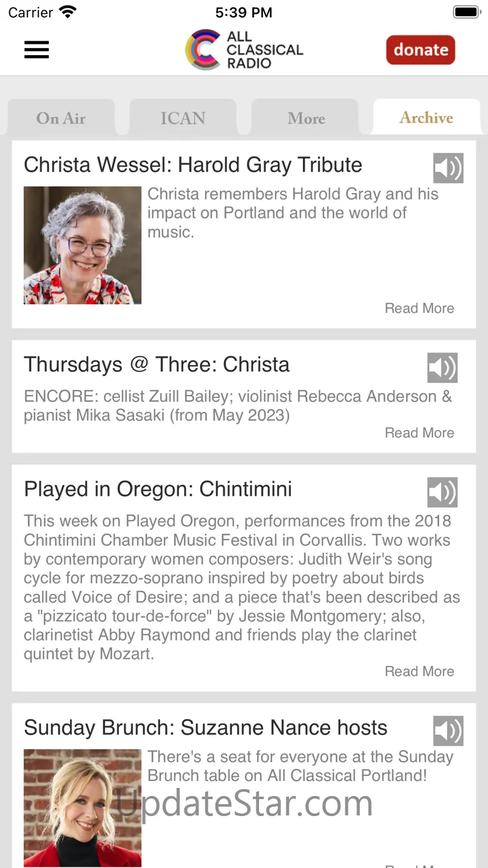This screenshot has width=488, height=868.
Task: Select the More tab
Action: [x=306, y=118]
